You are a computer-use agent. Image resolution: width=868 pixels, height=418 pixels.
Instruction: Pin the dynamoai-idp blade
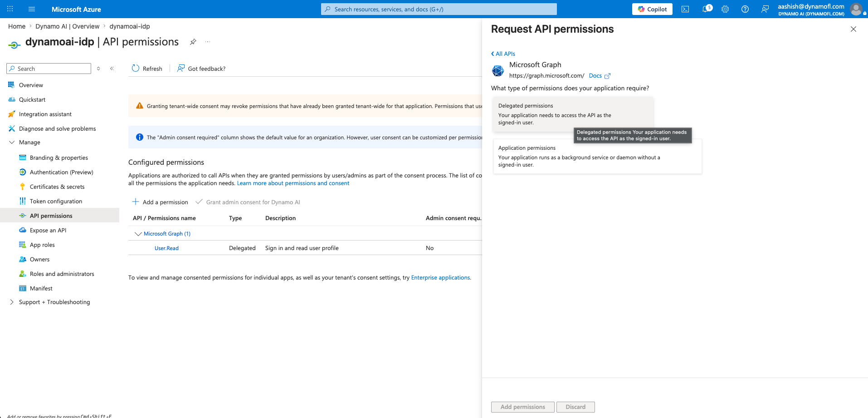point(193,42)
